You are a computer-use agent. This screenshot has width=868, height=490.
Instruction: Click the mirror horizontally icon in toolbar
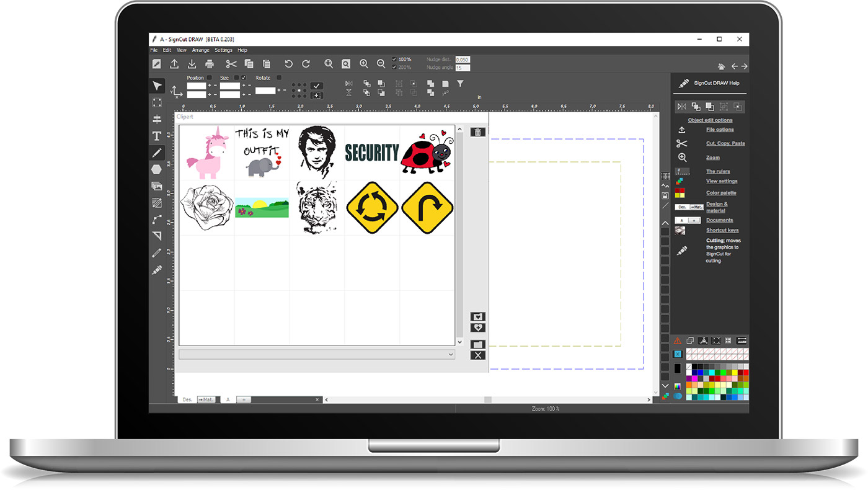point(348,83)
